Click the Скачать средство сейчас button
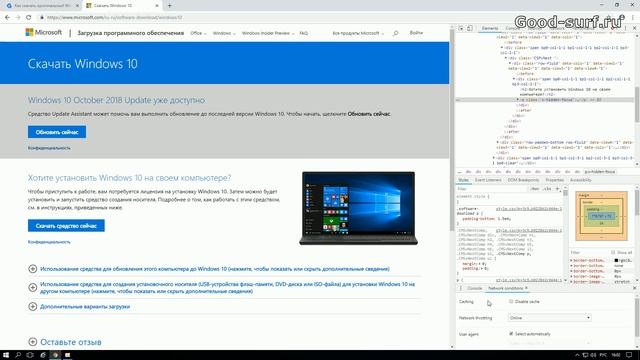 click(66, 226)
